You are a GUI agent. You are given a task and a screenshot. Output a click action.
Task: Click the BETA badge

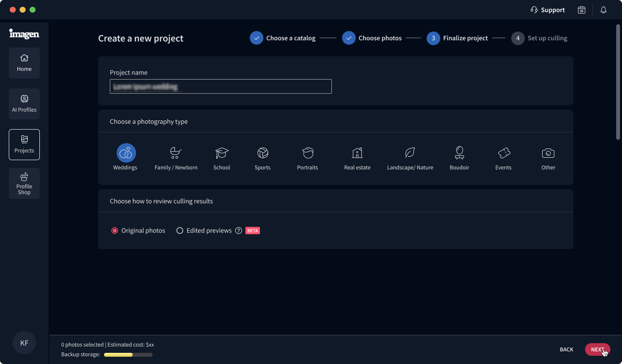click(x=253, y=231)
